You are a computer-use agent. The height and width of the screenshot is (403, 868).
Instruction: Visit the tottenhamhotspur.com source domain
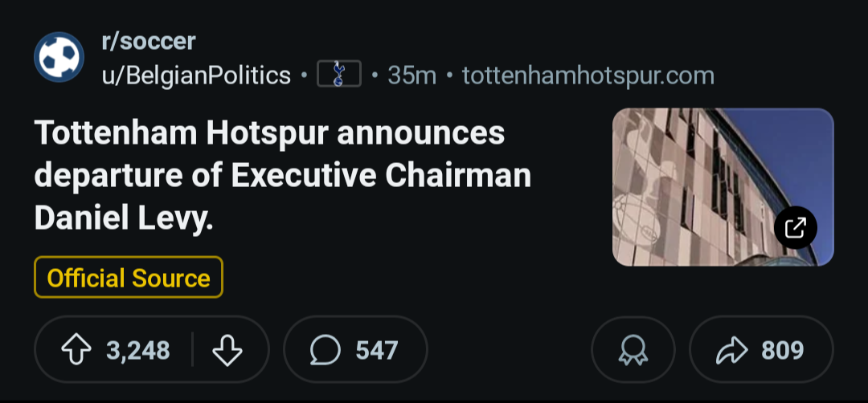[x=588, y=75]
